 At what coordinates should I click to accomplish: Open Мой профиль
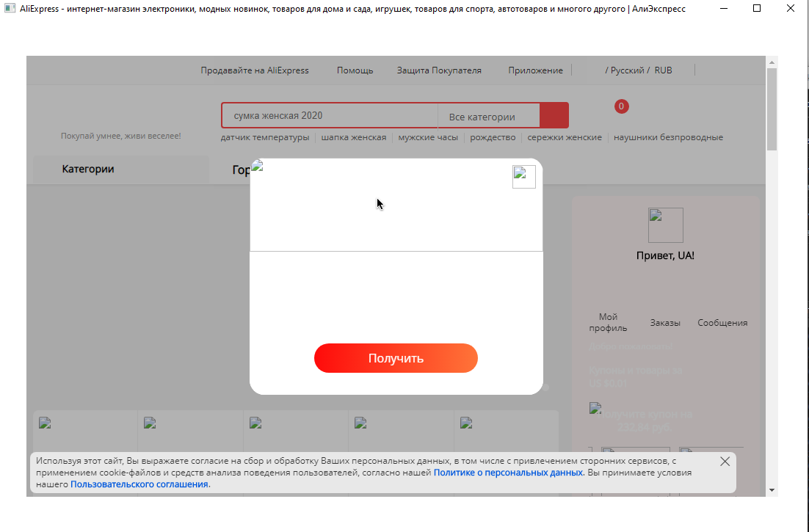pos(608,322)
